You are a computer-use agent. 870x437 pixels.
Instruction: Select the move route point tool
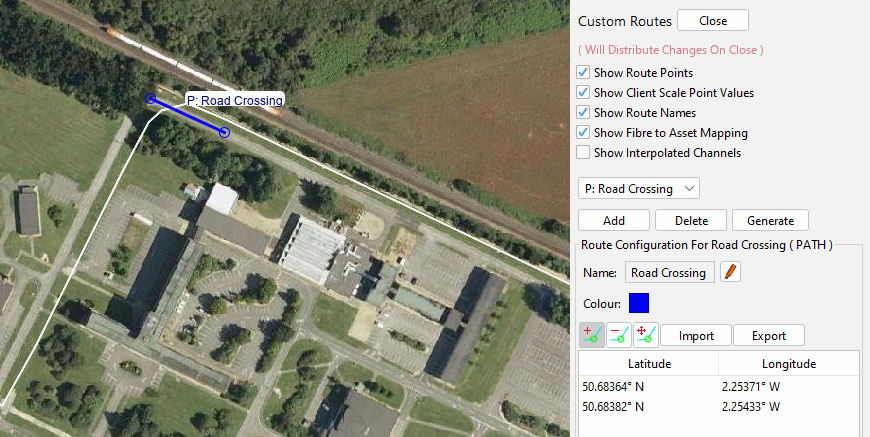(x=645, y=336)
